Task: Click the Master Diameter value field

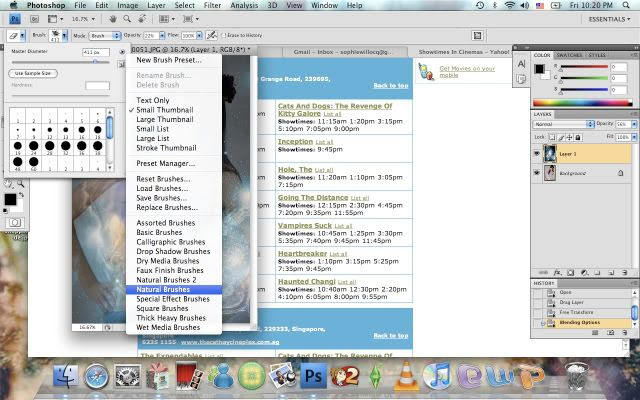Action: click(x=96, y=52)
